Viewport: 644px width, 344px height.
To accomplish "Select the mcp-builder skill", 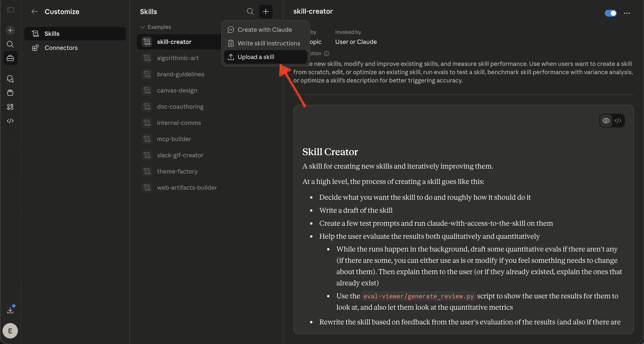I will [174, 139].
